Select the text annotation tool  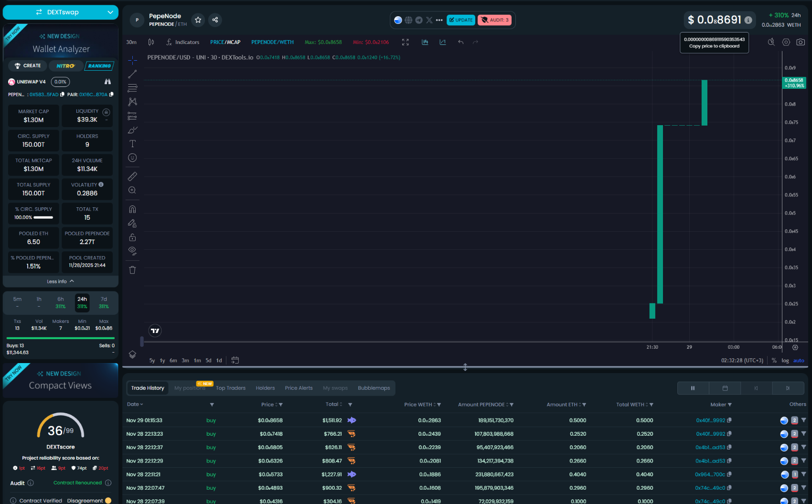[x=132, y=144]
